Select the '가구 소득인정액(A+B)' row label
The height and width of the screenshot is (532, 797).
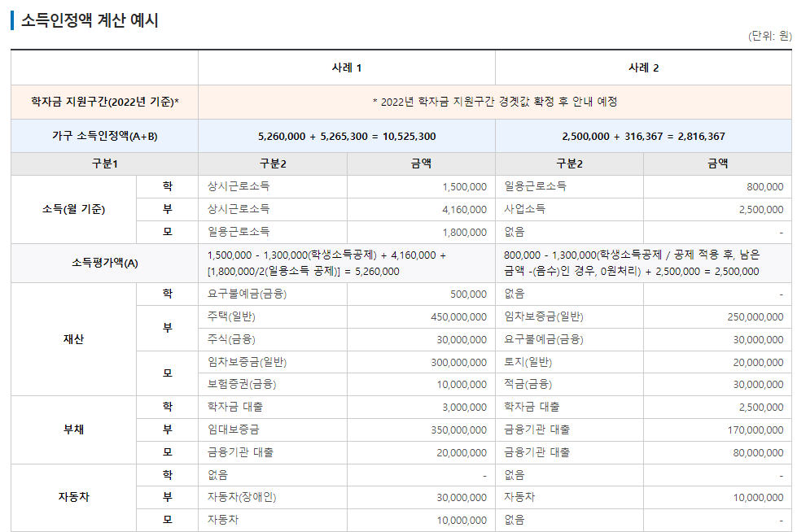105,136
